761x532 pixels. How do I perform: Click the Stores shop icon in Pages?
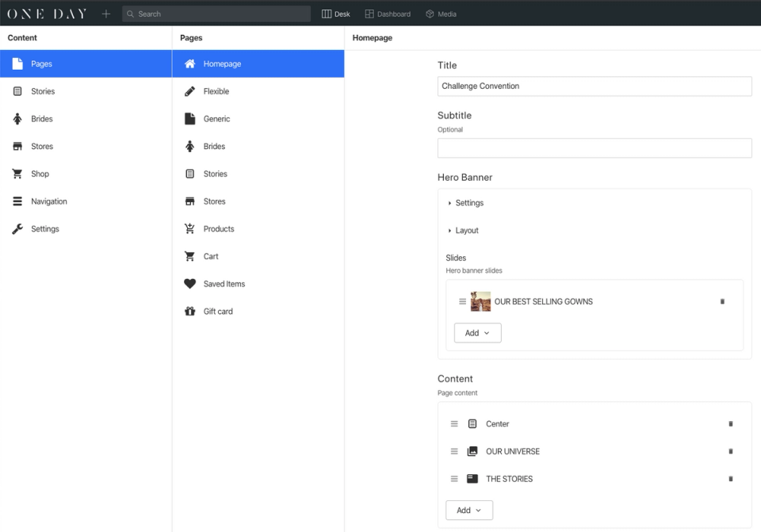189,201
